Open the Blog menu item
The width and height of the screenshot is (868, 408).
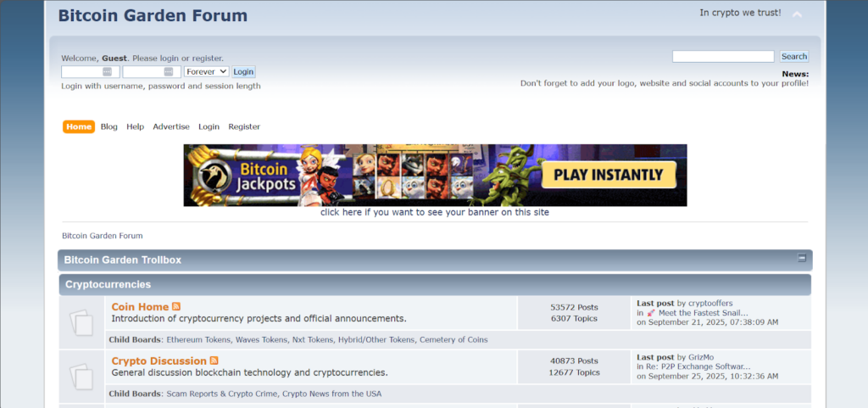coord(108,126)
